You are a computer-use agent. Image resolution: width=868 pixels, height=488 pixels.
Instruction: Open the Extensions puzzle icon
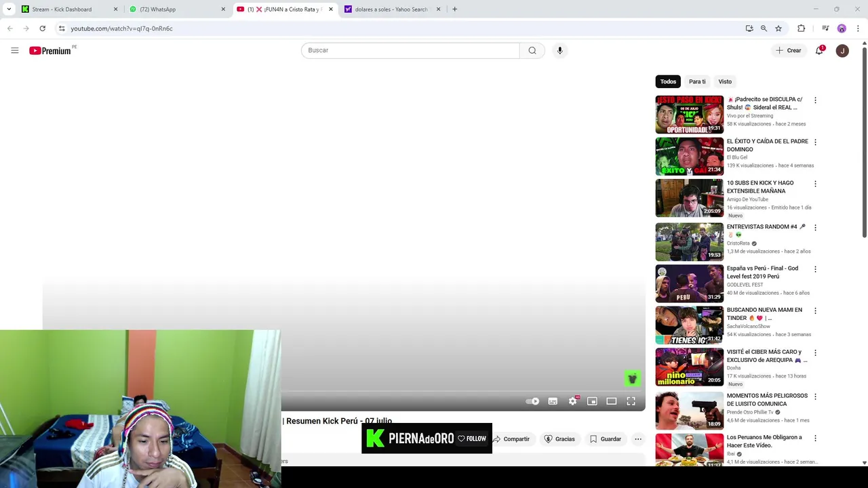pos(802,28)
